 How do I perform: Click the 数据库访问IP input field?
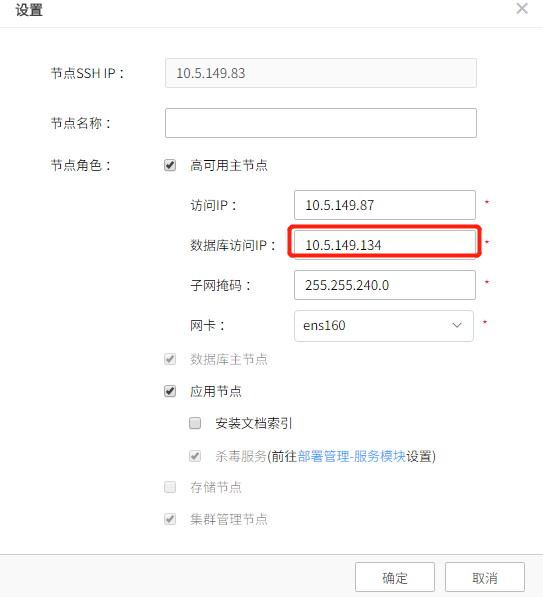[x=385, y=244]
